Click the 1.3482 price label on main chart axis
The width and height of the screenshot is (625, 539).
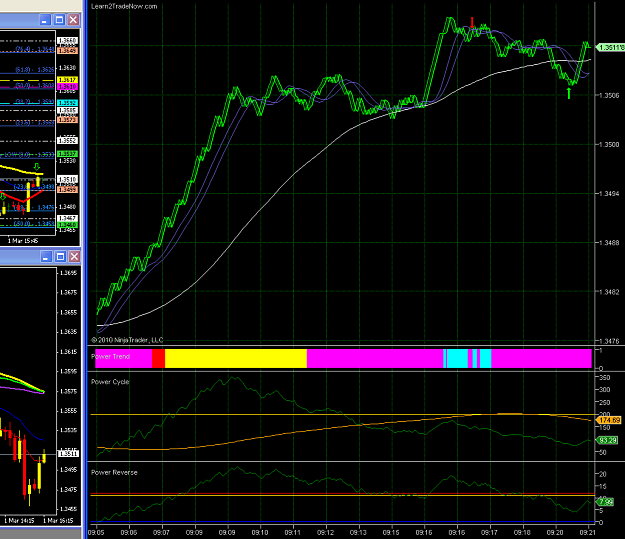pyautogui.click(x=609, y=292)
